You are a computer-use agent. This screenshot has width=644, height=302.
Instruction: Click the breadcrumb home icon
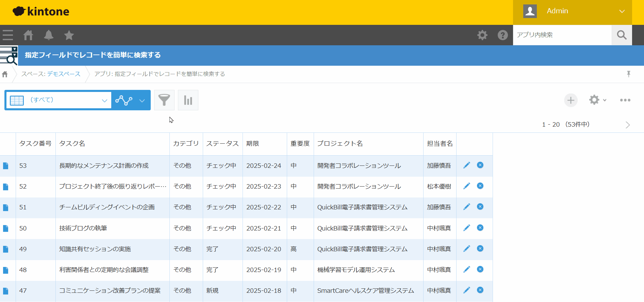pyautogui.click(x=5, y=74)
